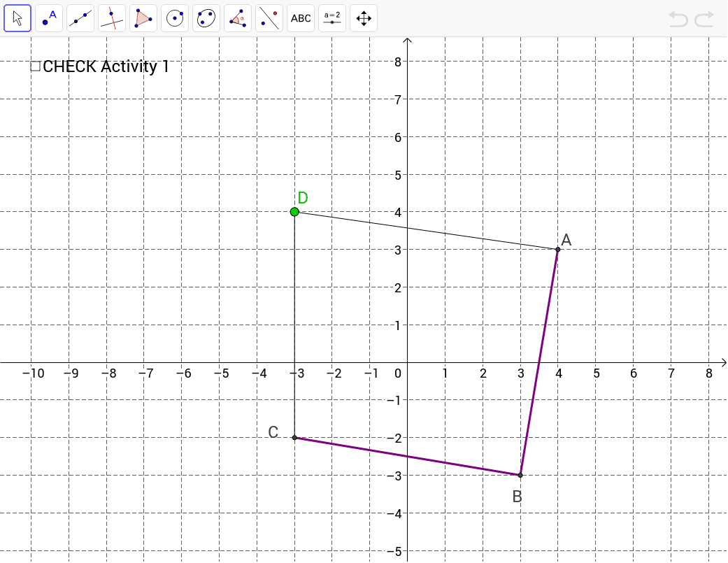Click the x-axis label −10
The image size is (728, 563).
click(x=34, y=373)
